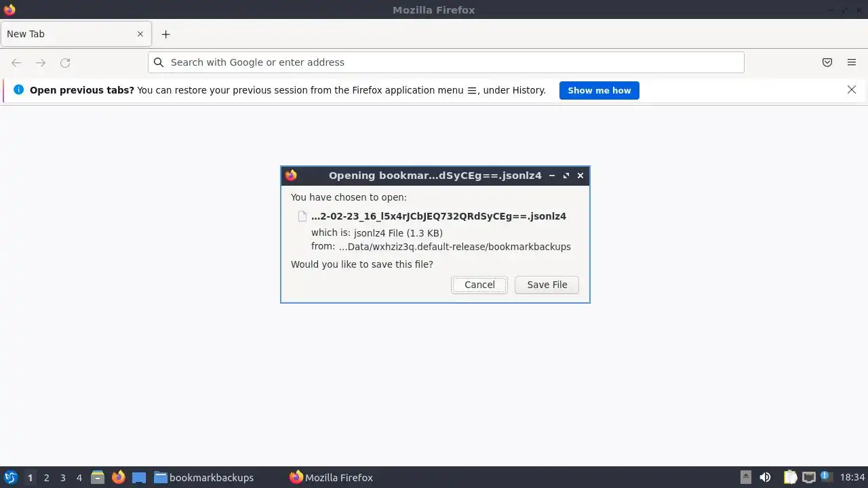Open the network status tray icon

(x=809, y=478)
